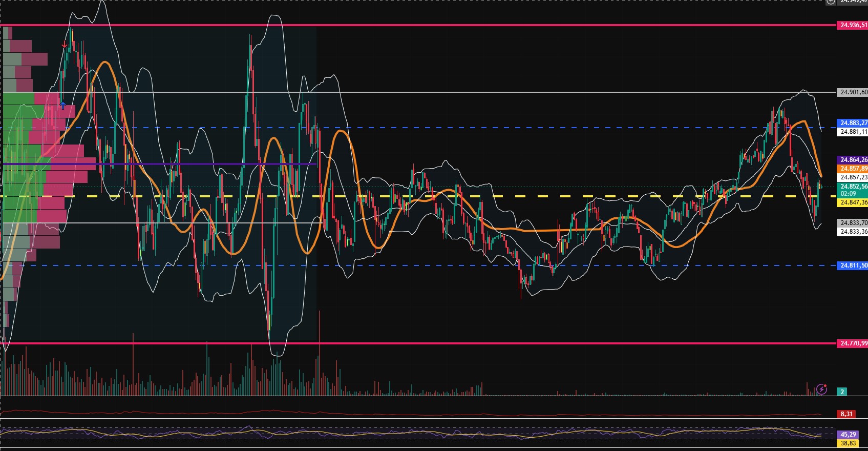Click the gray 24.833,70 price label
Screen dimensions: 868x451
pos(852,223)
